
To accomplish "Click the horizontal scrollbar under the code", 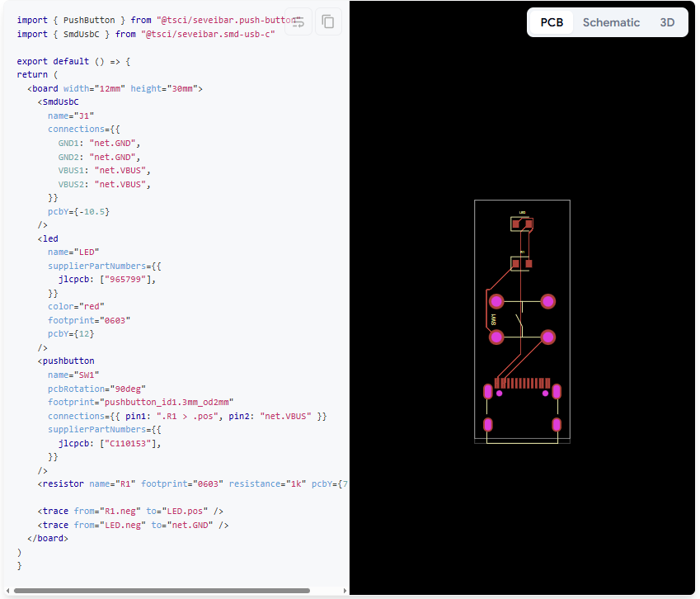I will coord(162,591).
